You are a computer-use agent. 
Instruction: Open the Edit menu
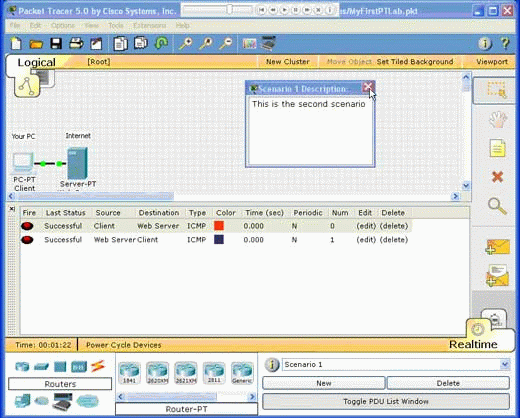[x=35, y=25]
